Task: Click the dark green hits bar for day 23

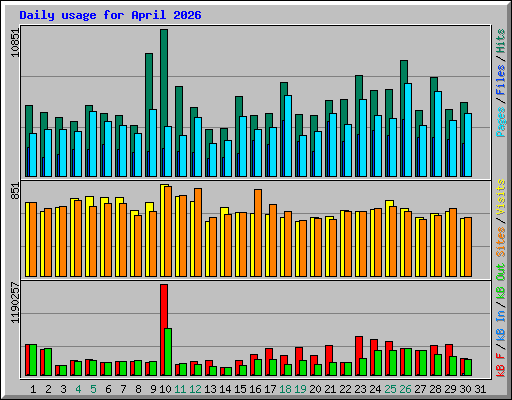Action: [x=359, y=88]
